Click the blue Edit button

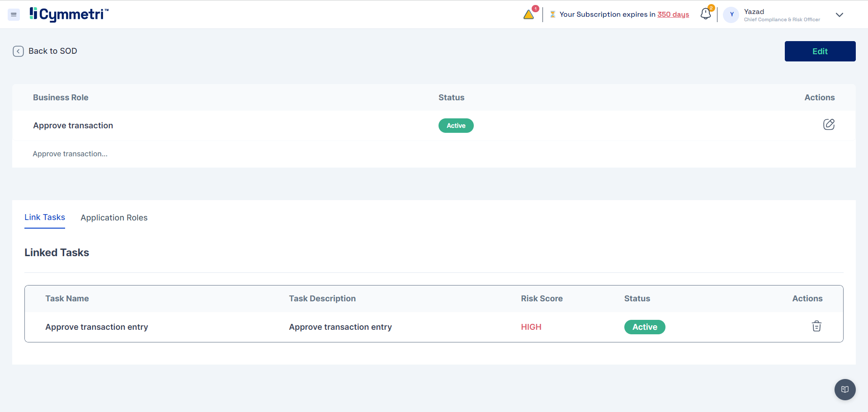pos(820,51)
